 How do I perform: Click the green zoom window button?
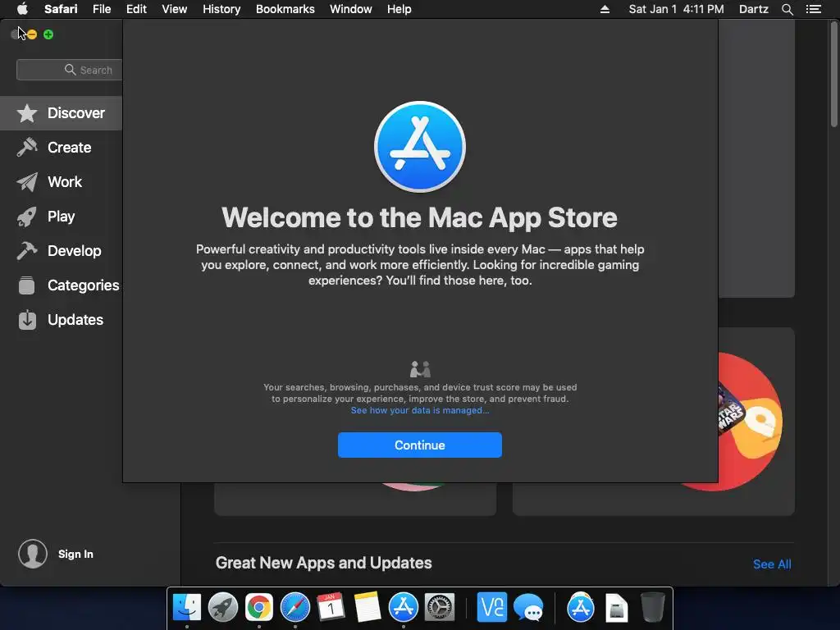tap(48, 34)
